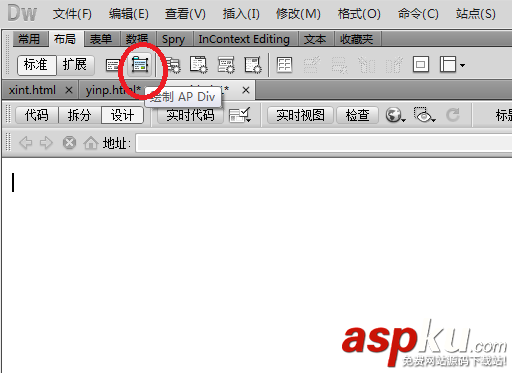Click the 检查 button

coord(357,115)
